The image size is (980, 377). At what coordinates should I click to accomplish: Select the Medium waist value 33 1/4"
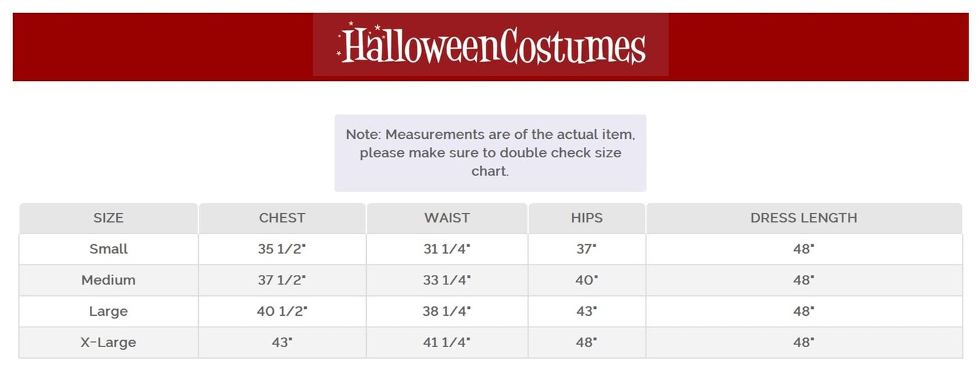click(x=446, y=280)
